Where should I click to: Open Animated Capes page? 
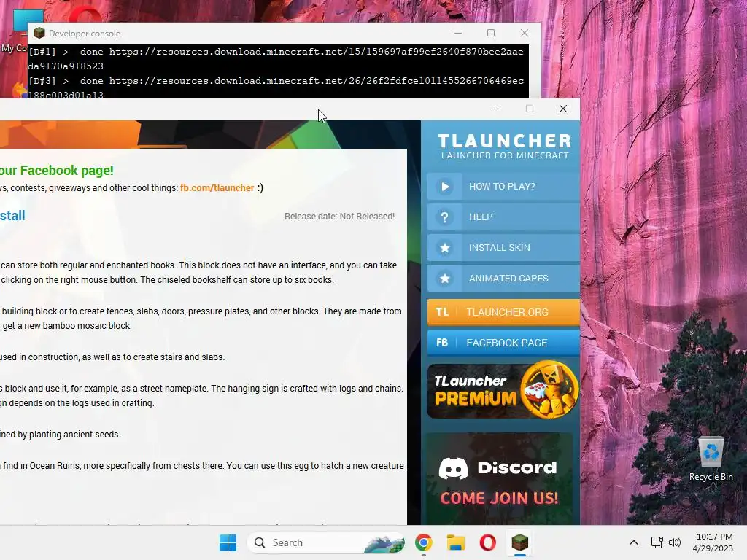pos(503,278)
